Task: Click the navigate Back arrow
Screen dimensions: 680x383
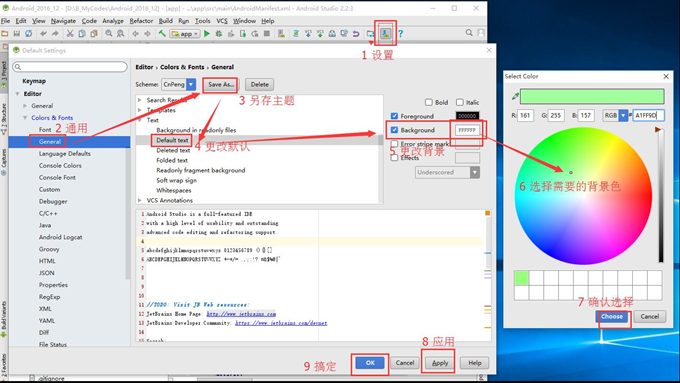Action: [135, 33]
